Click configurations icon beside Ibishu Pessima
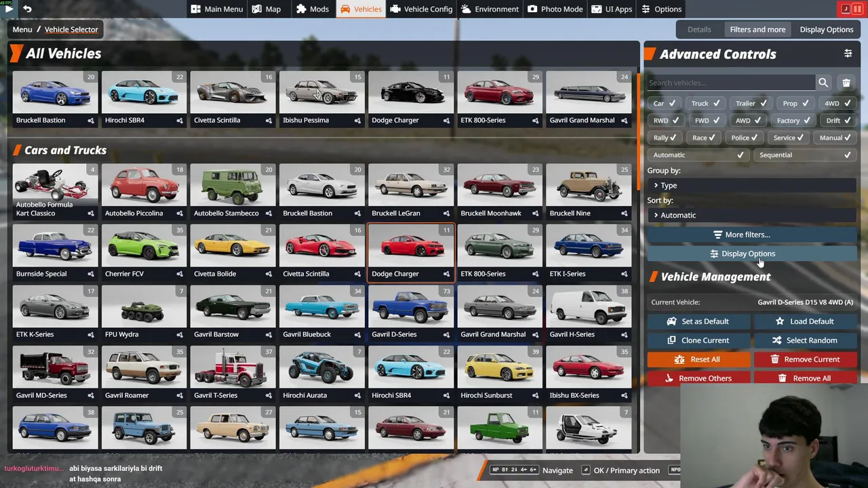Viewport: 868px width, 488px height. (357, 121)
